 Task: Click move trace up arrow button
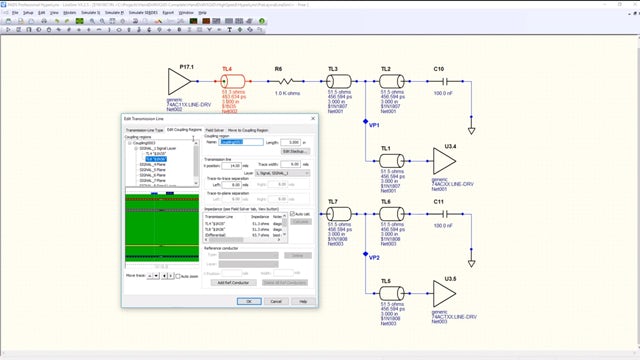(150, 276)
